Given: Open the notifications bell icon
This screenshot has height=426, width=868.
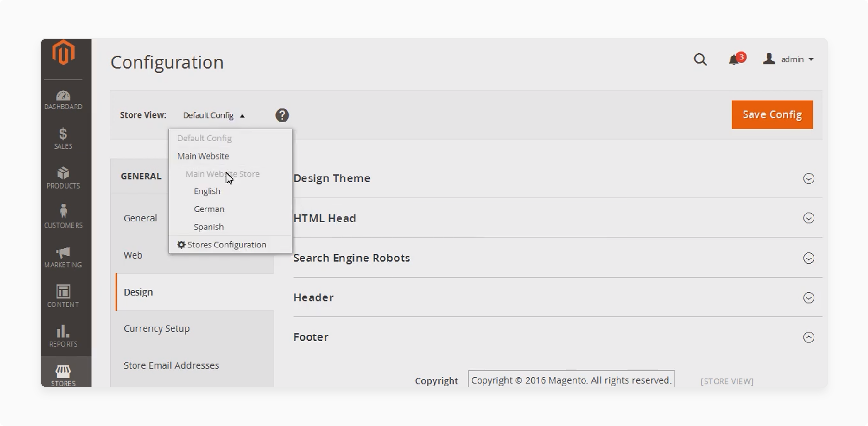Looking at the screenshot, I should pos(734,60).
